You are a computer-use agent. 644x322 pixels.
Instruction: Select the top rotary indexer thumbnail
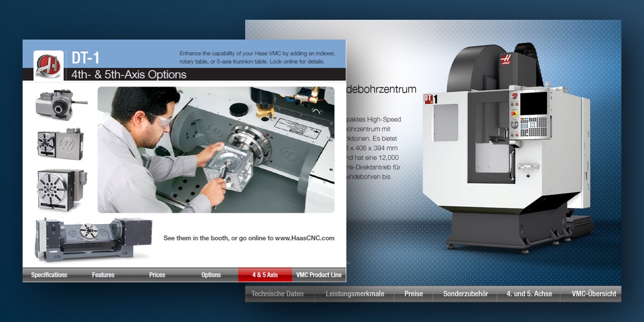point(60,105)
